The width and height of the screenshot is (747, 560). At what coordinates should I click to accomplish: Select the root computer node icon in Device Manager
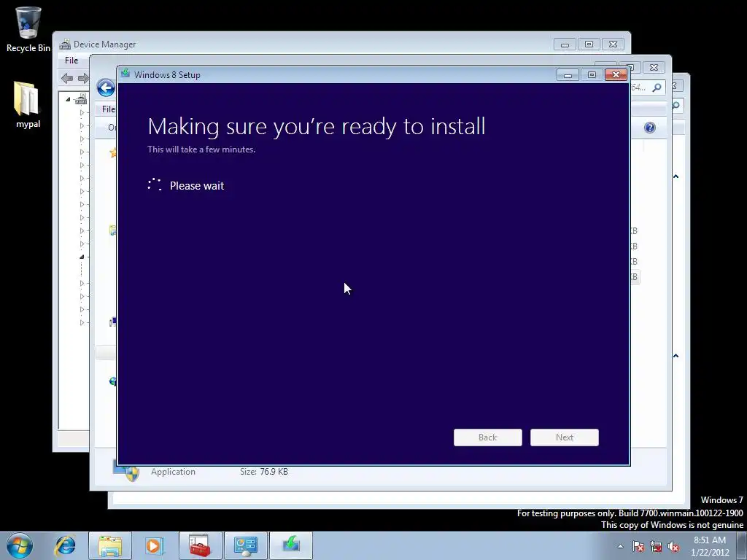(x=81, y=99)
